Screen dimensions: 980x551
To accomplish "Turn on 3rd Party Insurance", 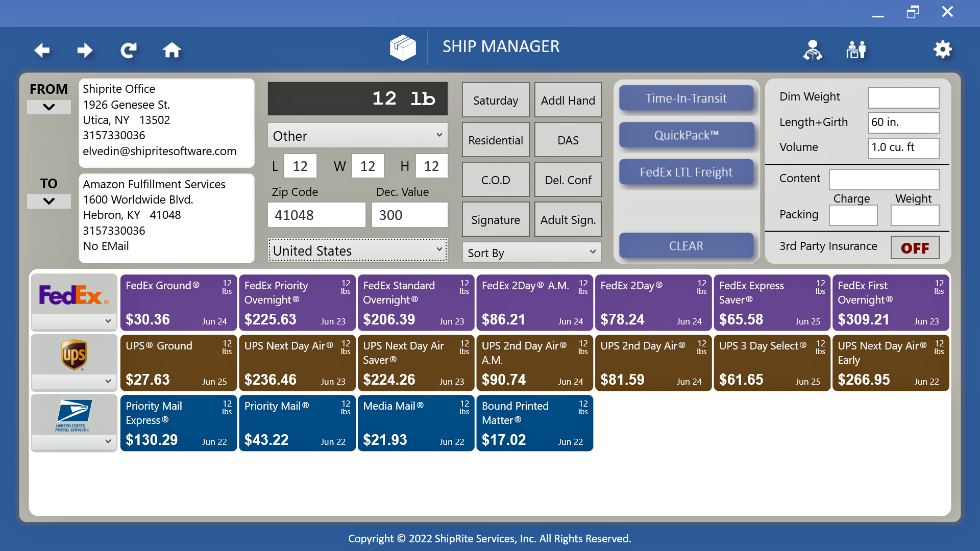I will (x=915, y=247).
